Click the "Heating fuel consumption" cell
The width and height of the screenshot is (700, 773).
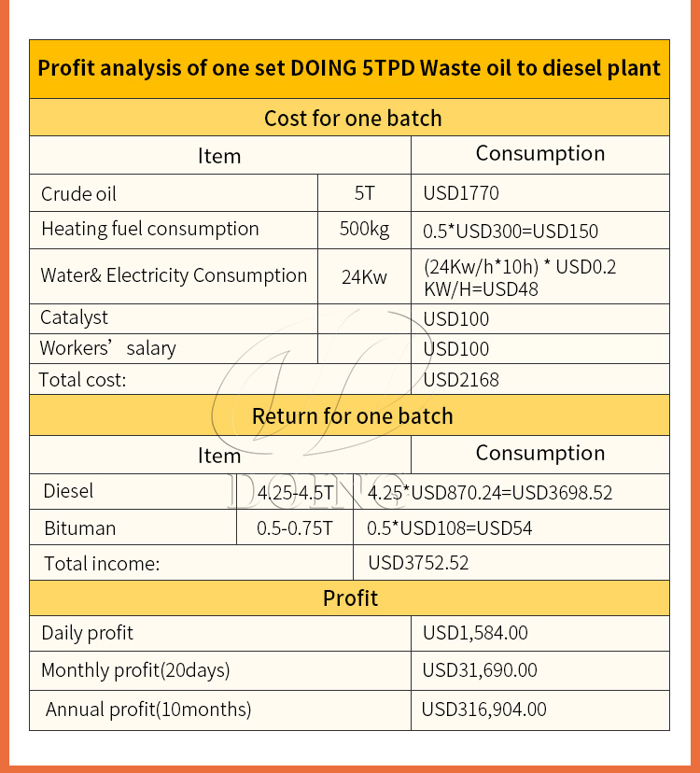(150, 230)
